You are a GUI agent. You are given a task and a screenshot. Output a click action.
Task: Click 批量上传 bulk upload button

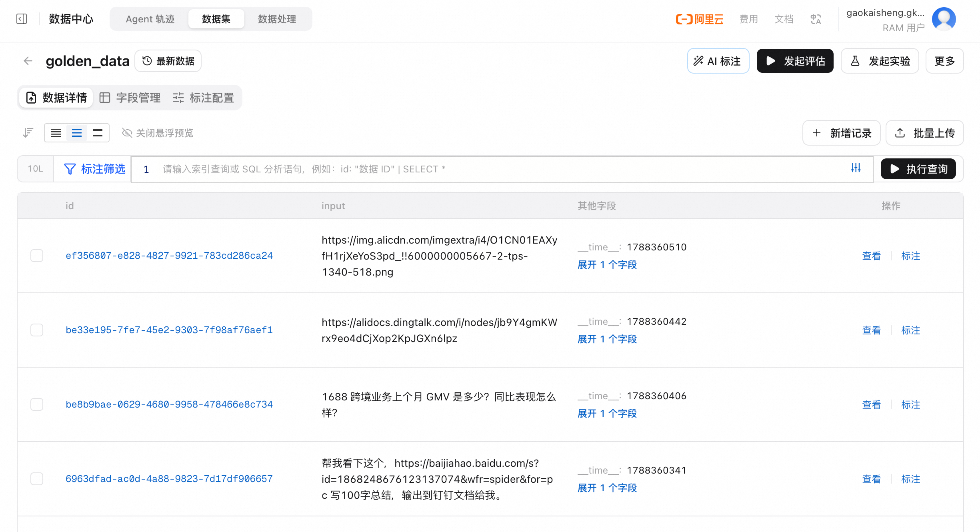[x=924, y=133]
